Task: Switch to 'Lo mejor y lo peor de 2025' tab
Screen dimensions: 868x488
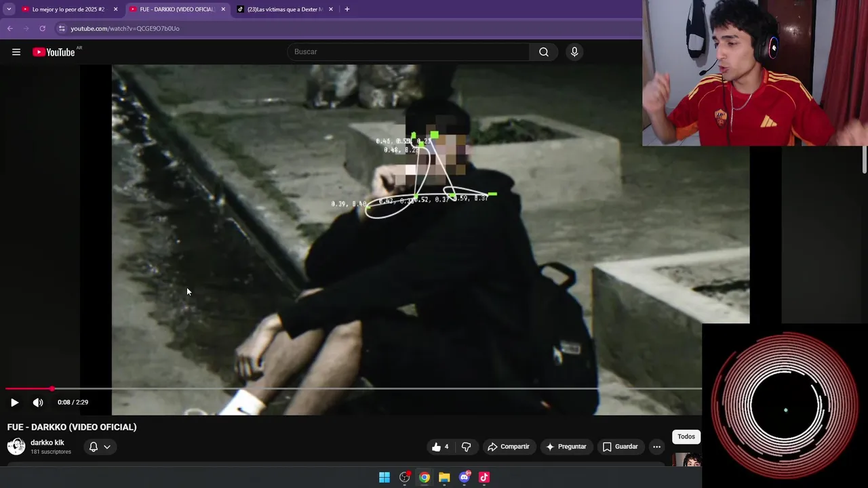Action: [68, 9]
